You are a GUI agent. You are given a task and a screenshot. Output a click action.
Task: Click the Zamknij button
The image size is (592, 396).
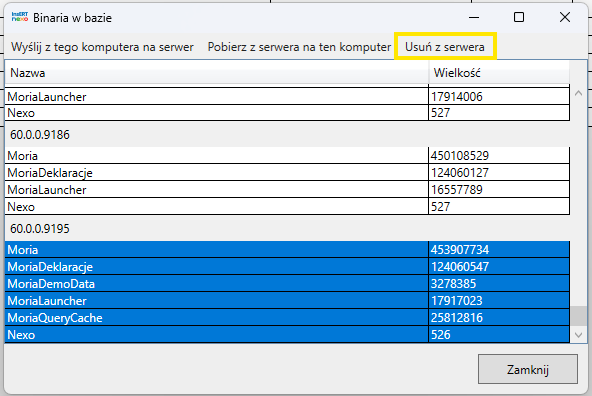click(527, 369)
